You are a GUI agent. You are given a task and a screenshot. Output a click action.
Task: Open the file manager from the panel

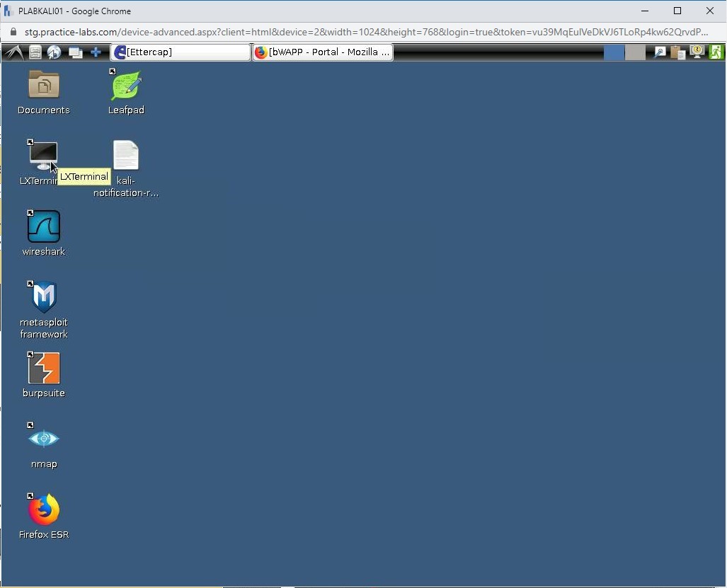[35, 52]
